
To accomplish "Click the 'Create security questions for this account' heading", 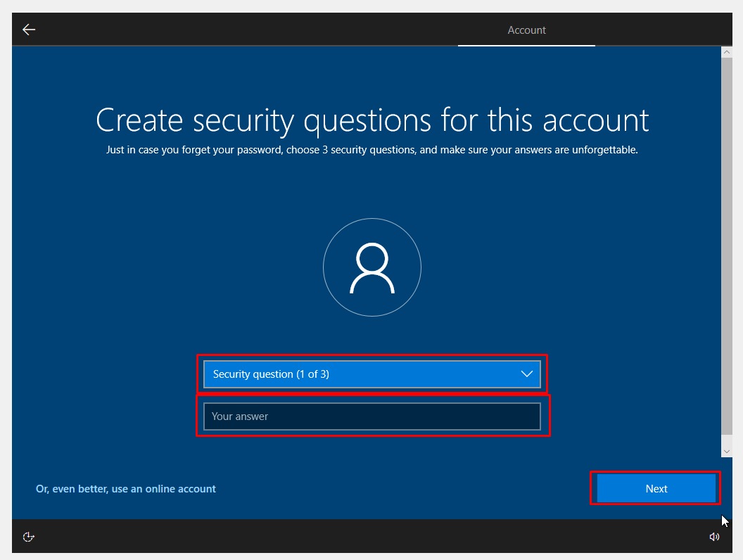I will click(372, 120).
